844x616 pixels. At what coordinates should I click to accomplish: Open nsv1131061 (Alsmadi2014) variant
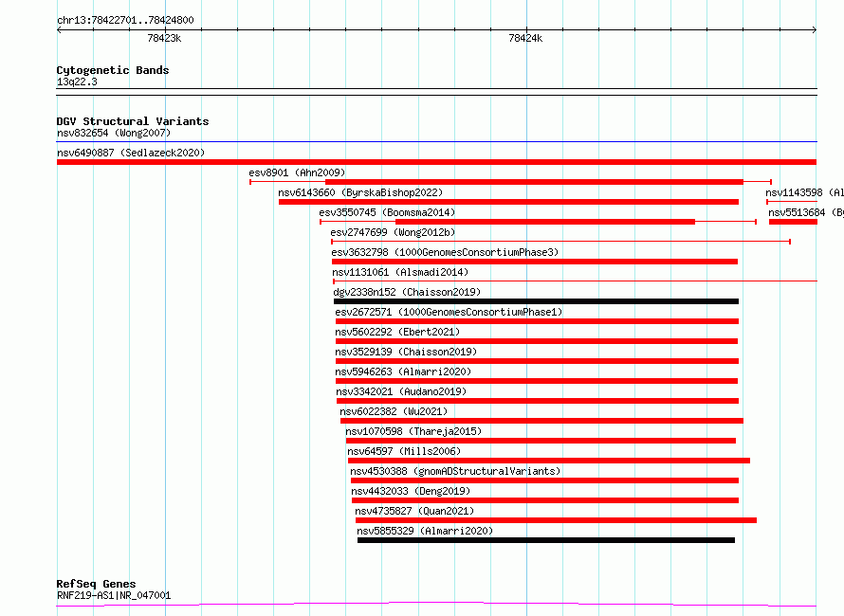400,272
